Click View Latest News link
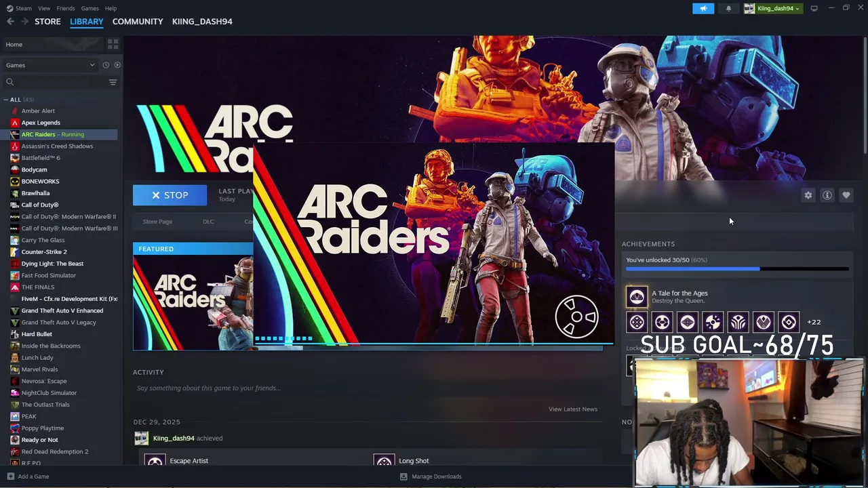This screenshot has height=488, width=868. click(x=573, y=409)
